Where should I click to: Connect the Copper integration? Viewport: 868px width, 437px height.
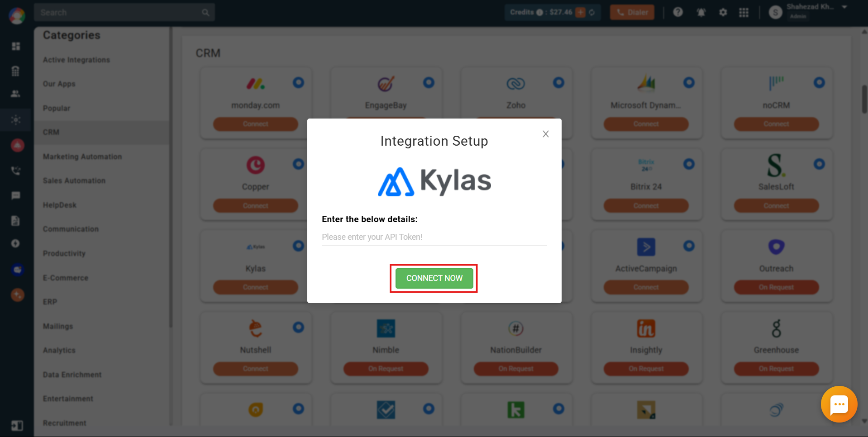coord(256,206)
